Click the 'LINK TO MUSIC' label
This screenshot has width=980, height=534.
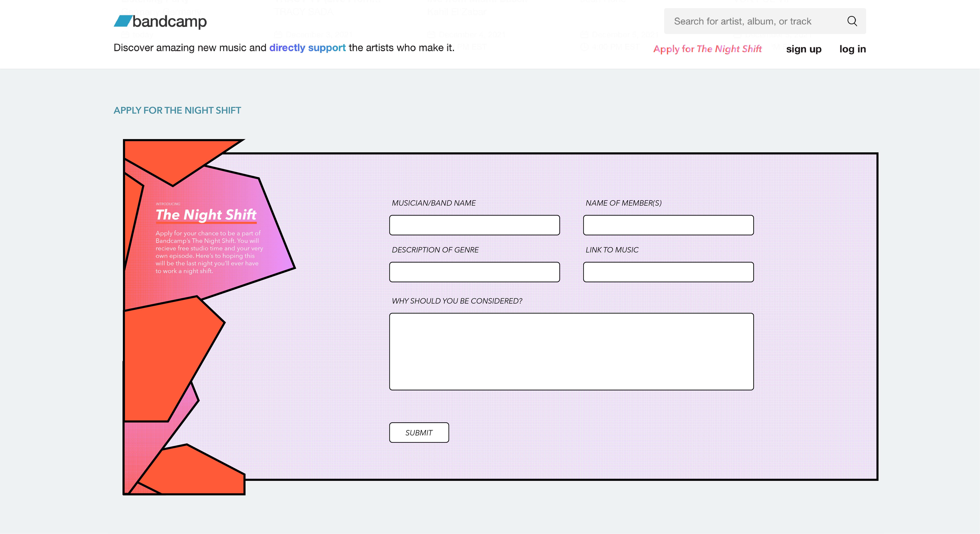point(612,250)
